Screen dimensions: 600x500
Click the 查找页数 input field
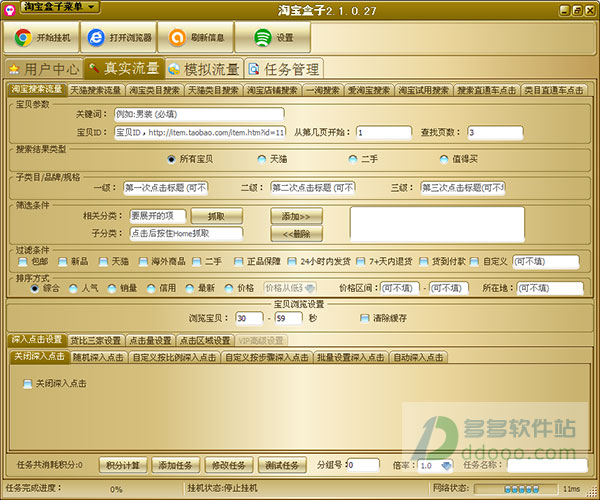(x=495, y=133)
